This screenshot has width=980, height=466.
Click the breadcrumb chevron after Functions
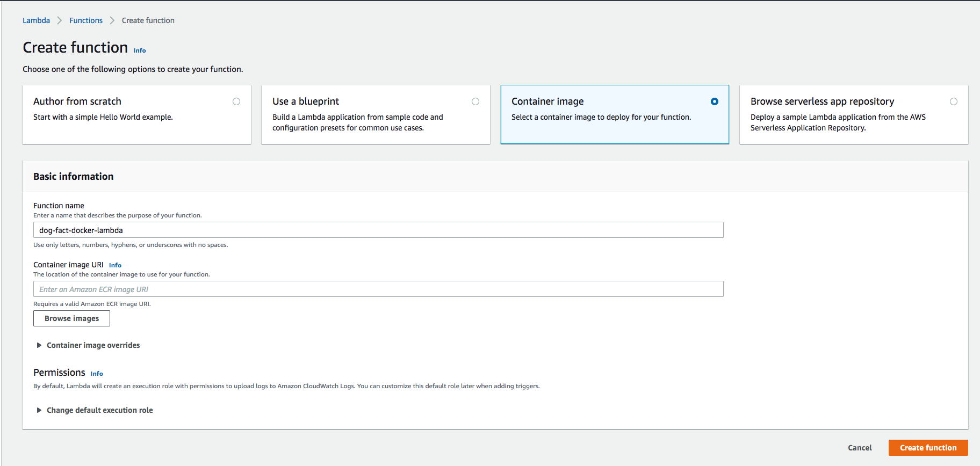112,20
